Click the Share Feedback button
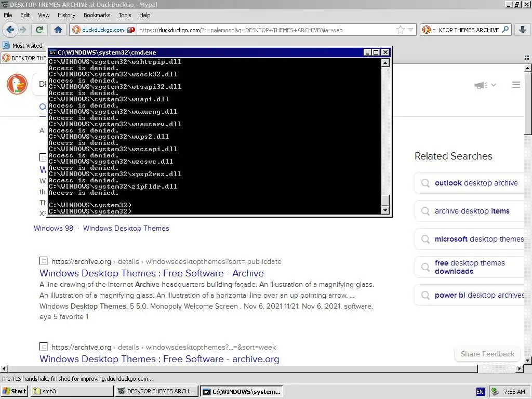The image size is (532, 399). (x=487, y=354)
